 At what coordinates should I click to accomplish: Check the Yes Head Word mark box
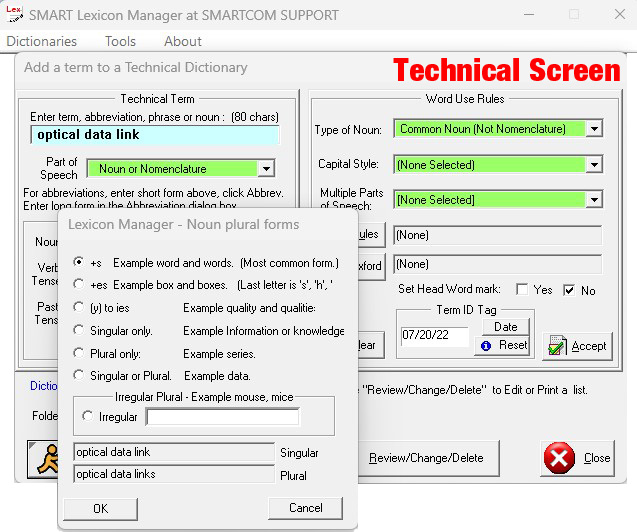[x=522, y=290]
